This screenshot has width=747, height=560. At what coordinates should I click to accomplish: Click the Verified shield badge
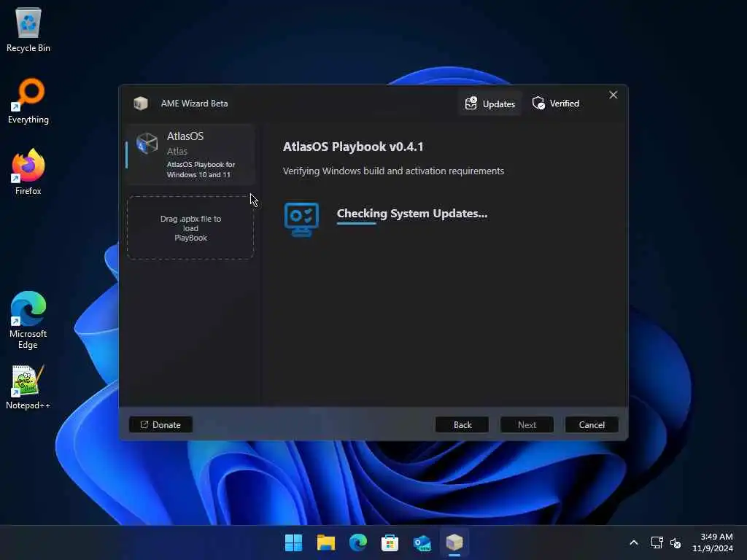[x=555, y=104]
